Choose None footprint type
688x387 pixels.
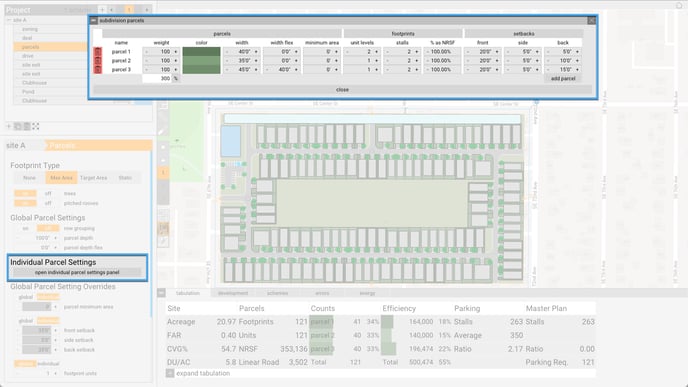(x=29, y=178)
